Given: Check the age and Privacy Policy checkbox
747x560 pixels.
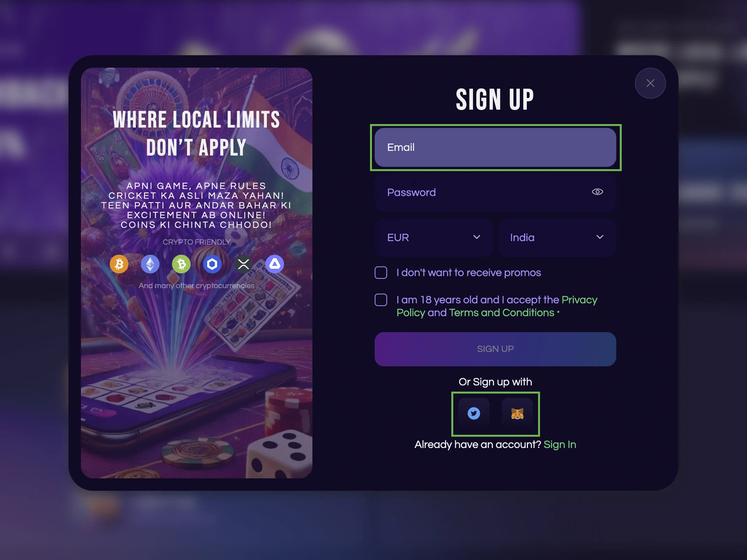Looking at the screenshot, I should [x=382, y=300].
